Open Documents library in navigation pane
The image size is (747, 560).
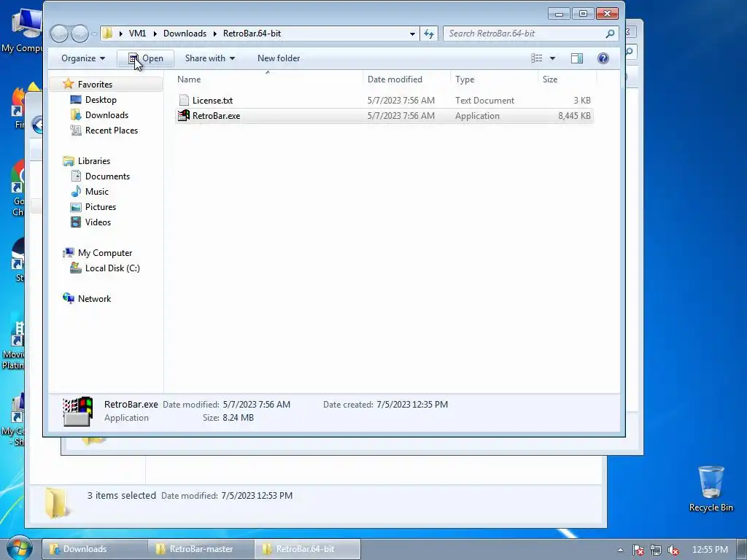107,176
